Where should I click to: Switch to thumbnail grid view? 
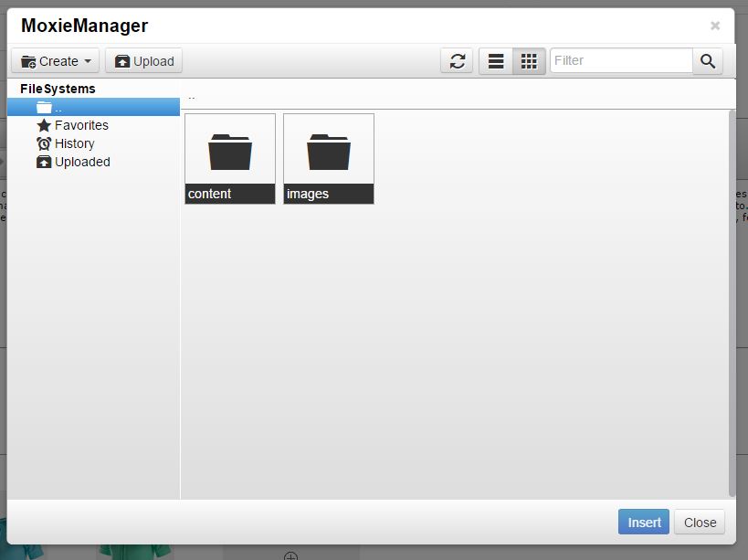point(529,61)
